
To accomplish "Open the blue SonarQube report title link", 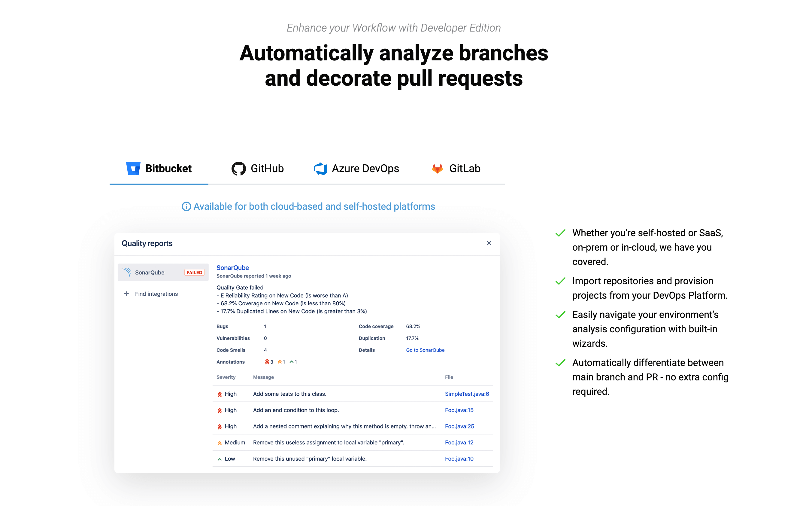I will tap(232, 268).
